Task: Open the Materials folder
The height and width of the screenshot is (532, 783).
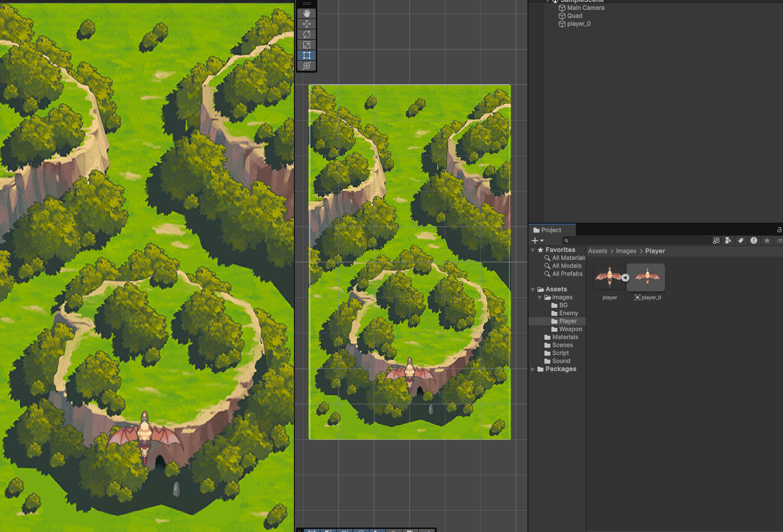Action: (561, 337)
